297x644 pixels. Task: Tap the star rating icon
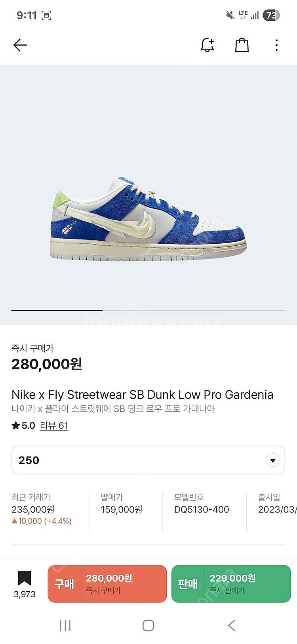tap(16, 426)
